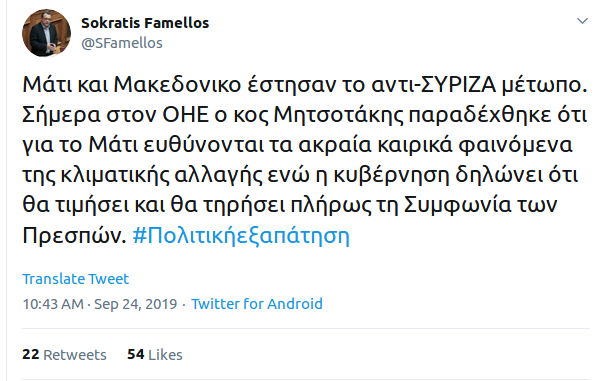
Task: Open Sokratis Famellos profile picture
Action: [47, 33]
